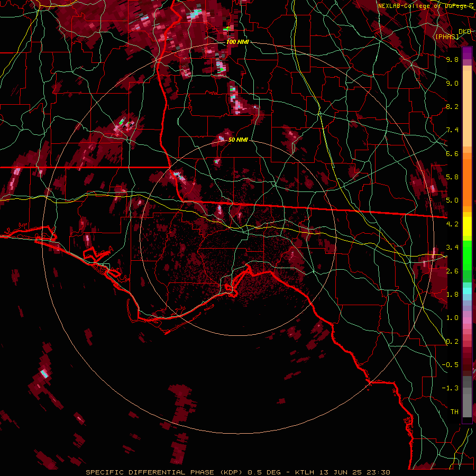The image size is (476, 476).
Task: Click the 1.8 scale value
Action: pyautogui.click(x=452, y=295)
